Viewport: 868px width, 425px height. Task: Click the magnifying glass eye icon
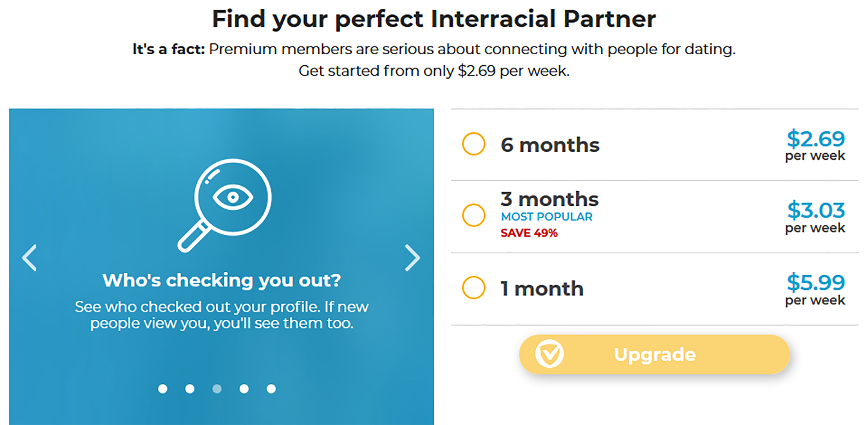pos(226,204)
